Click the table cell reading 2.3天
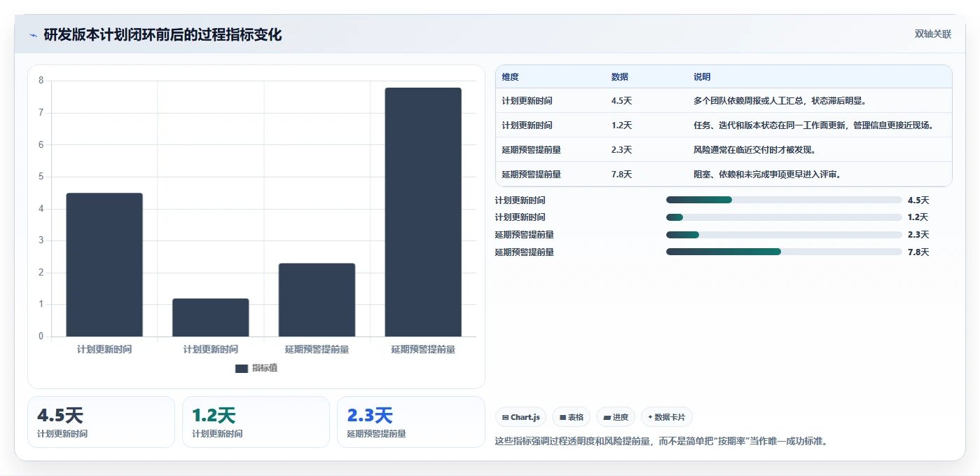 coord(621,150)
